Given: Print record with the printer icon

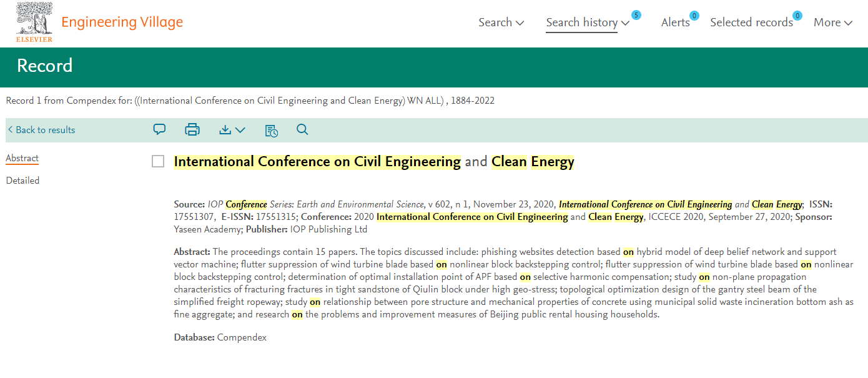Looking at the screenshot, I should click(192, 129).
